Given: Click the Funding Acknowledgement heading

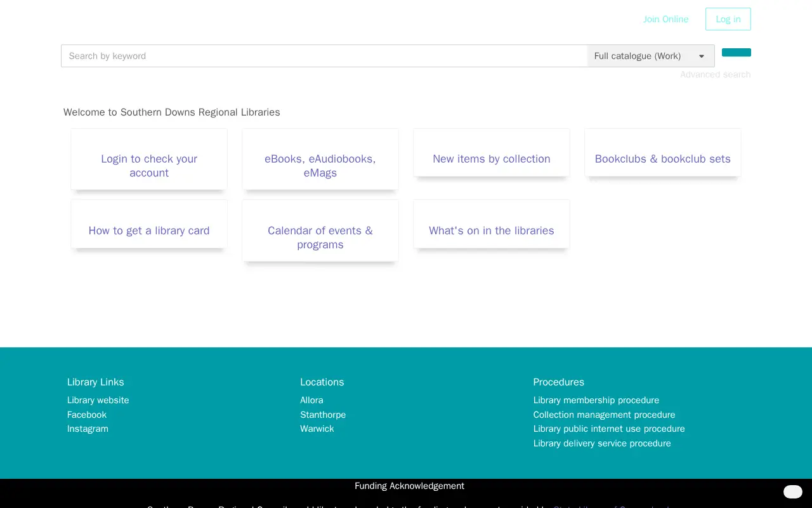Looking at the screenshot, I should (409, 486).
